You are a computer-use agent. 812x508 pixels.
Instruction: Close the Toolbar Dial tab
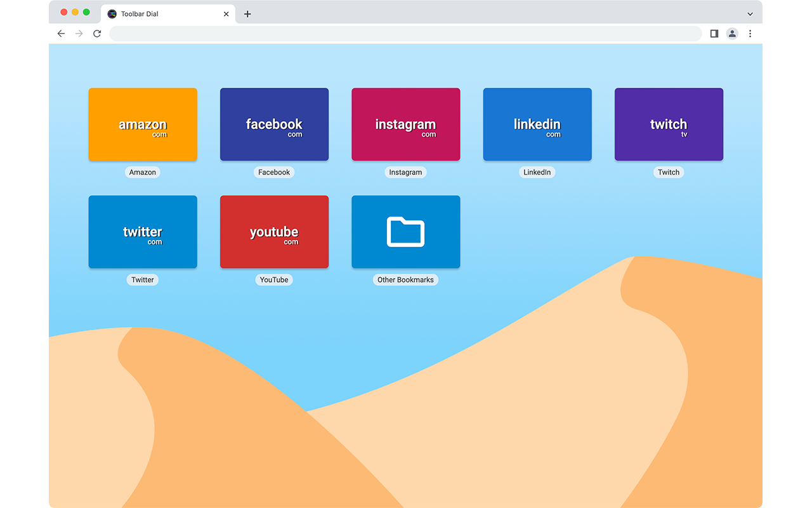[x=226, y=14]
